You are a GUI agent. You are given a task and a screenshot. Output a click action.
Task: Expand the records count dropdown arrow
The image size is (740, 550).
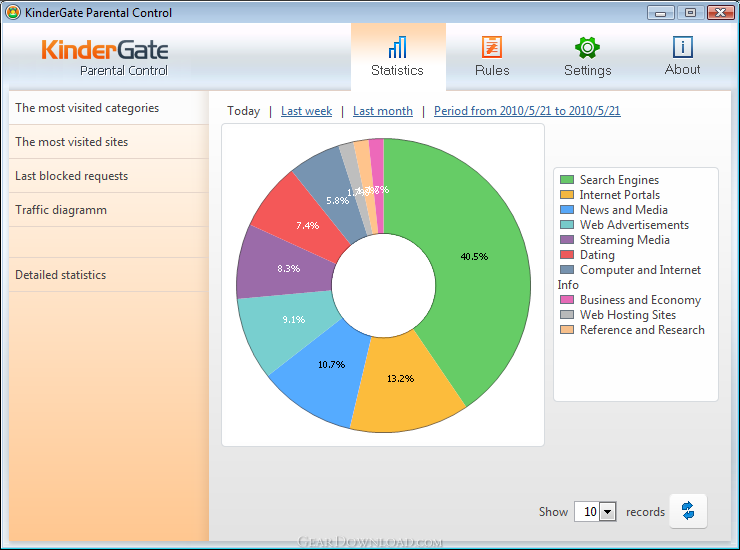[608, 511]
